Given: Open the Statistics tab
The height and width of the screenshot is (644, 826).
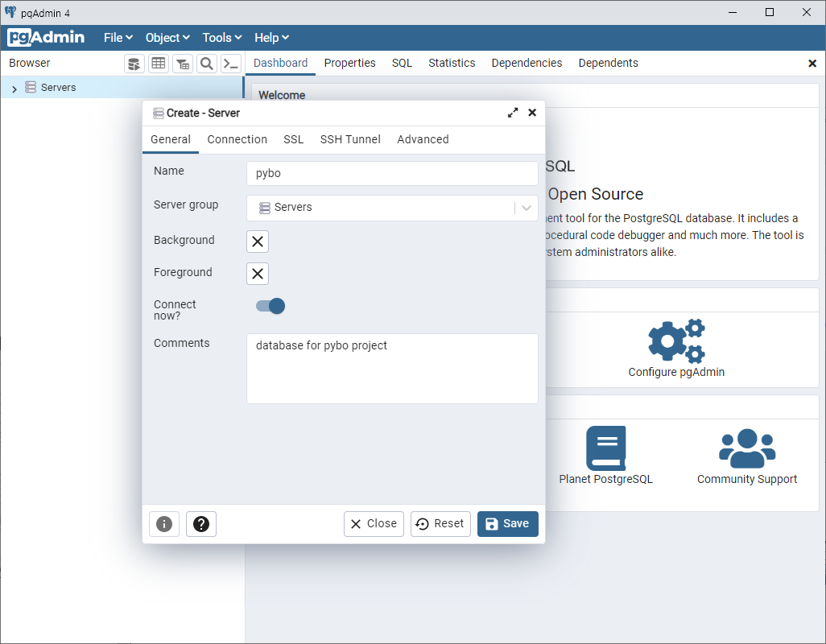Looking at the screenshot, I should [452, 63].
